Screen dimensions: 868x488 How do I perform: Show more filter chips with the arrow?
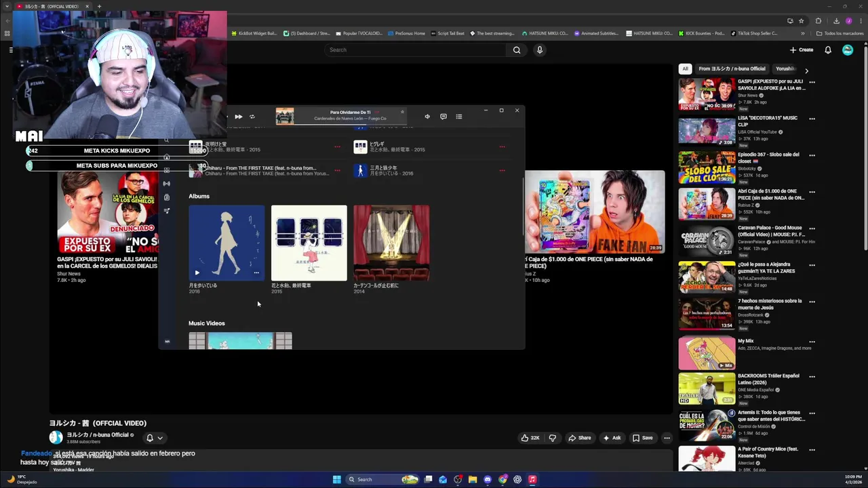806,70
